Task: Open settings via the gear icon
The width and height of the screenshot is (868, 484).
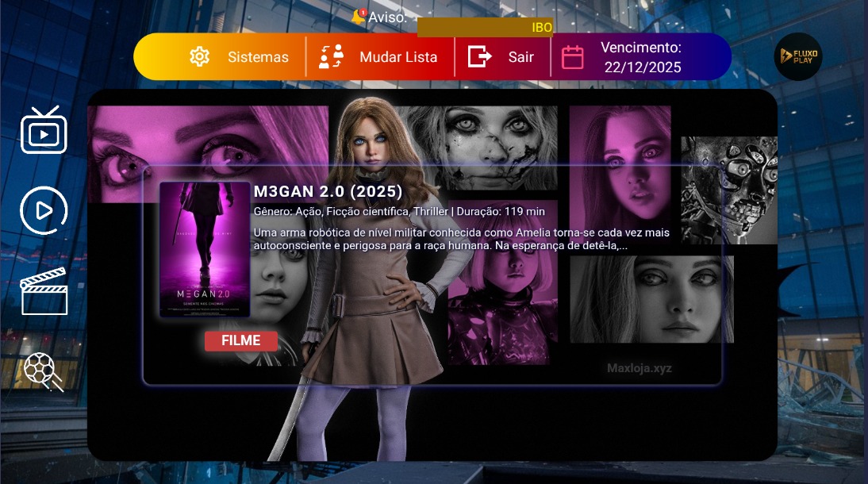Action: tap(199, 57)
